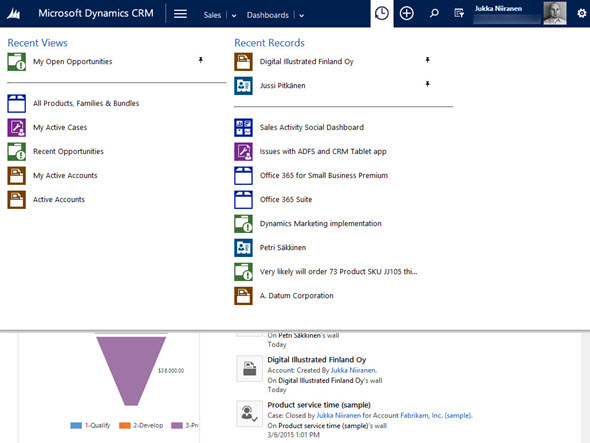
Task: Open Product service time (sample) post title
Action: (x=319, y=405)
